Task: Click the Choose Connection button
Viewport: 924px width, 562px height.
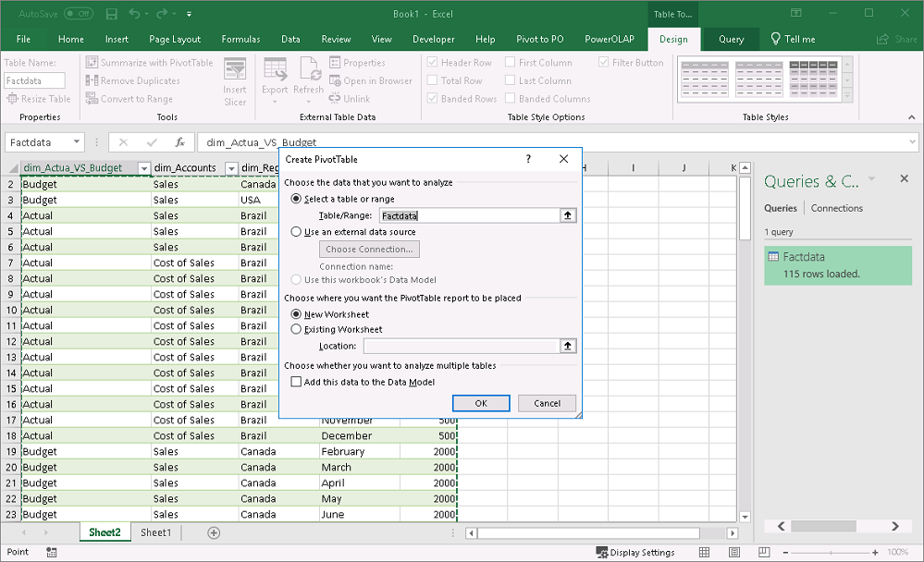Action: [x=369, y=250]
